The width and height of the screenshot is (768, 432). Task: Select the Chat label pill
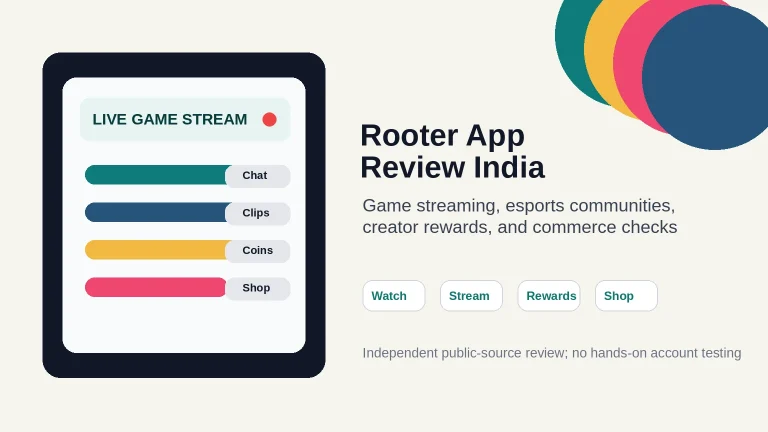pyautogui.click(x=258, y=176)
